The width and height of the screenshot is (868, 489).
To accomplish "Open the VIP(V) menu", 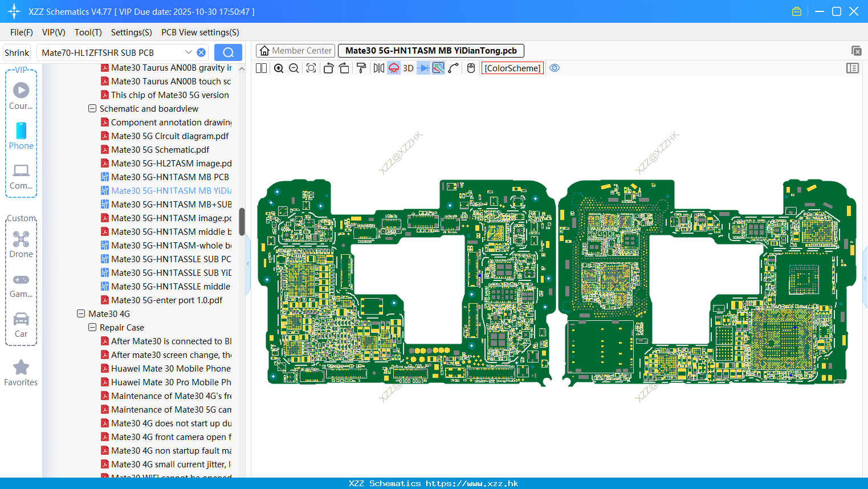I will pos(54,32).
